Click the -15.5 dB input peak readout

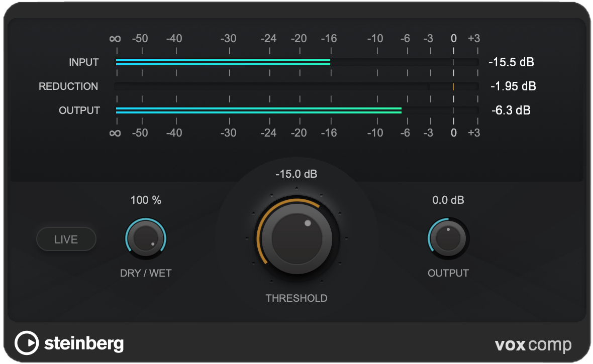(511, 62)
